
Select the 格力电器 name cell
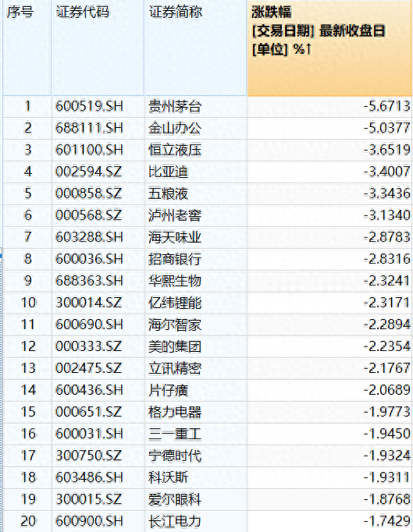(196, 412)
